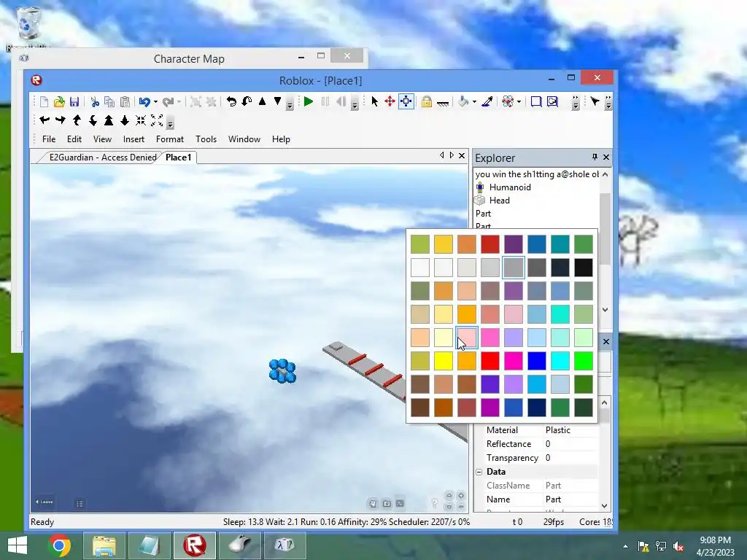Save the place with the floppy disk icon
Viewport: 747px width, 560px height.
pos(74,101)
